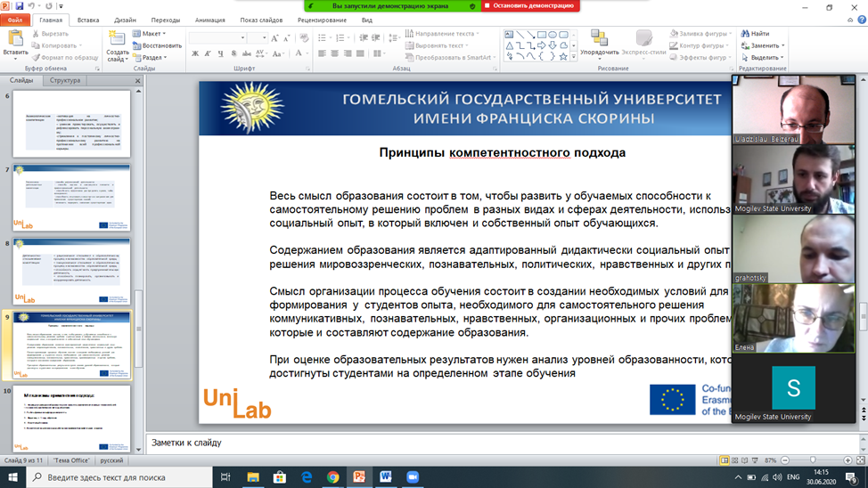Viewport: 868px width, 488px height.
Task: Click the Paste (Вставить) clipboard icon
Action: (x=15, y=38)
